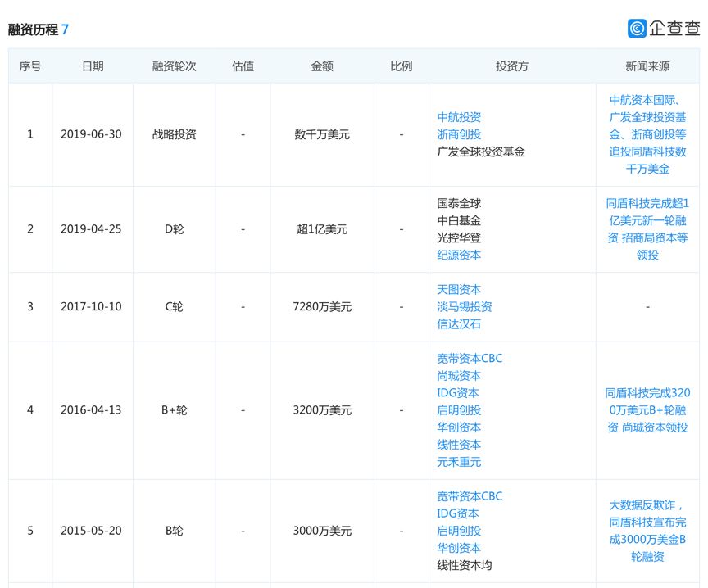Open investor link 纪源资本
This screenshot has width=708, height=588.
[459, 256]
